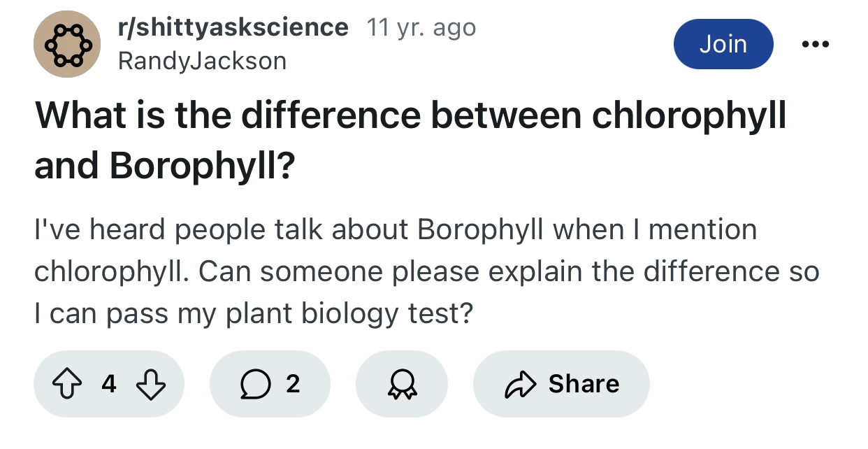Click the r/shittyaskscience community avatar

[67, 44]
